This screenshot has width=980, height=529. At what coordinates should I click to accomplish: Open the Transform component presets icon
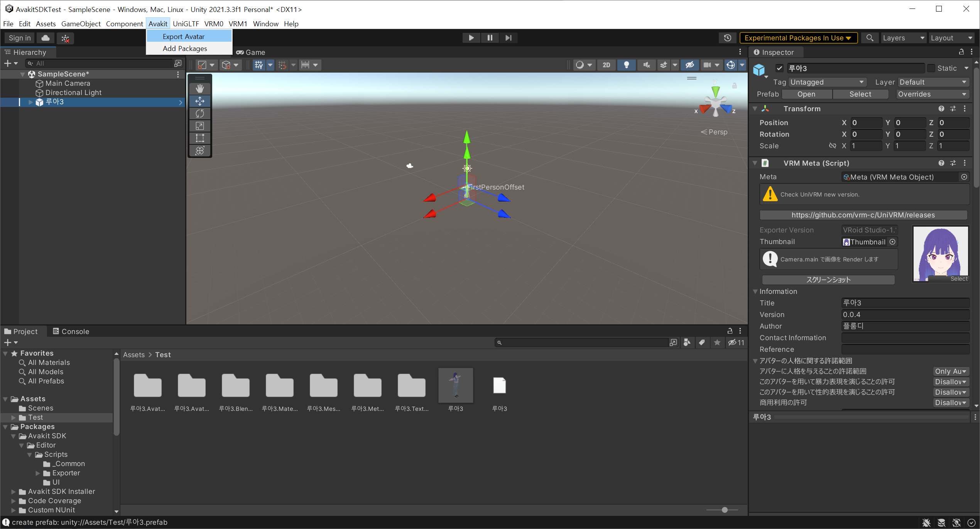point(953,109)
